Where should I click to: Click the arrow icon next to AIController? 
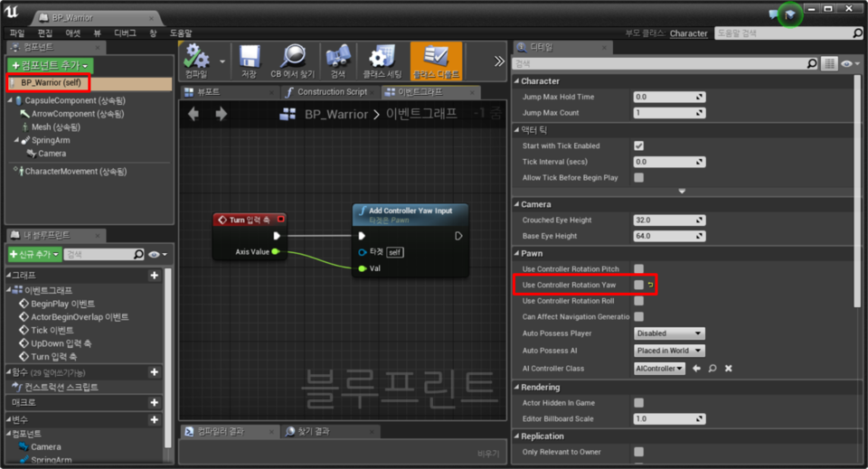[696, 369]
